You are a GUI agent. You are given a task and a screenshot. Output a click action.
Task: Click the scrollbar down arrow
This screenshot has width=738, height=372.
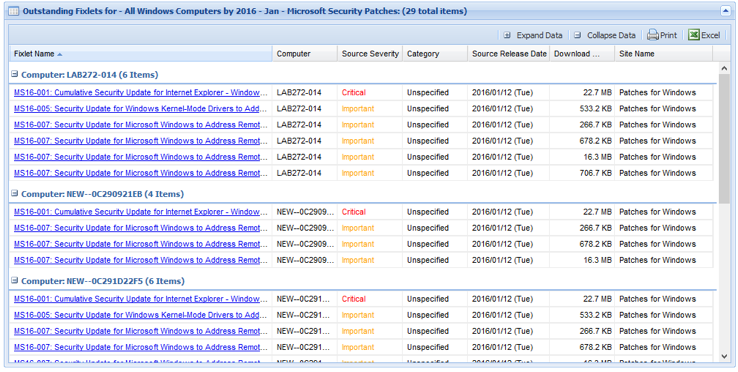(x=724, y=356)
